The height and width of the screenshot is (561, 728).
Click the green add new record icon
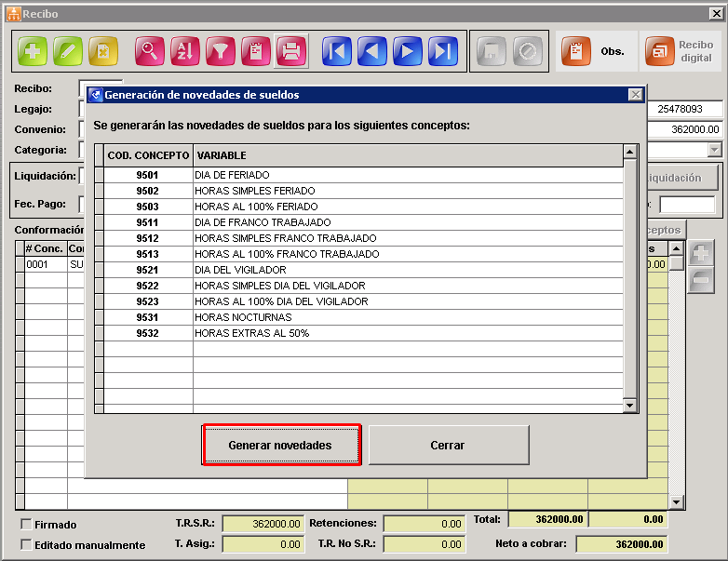(33, 51)
